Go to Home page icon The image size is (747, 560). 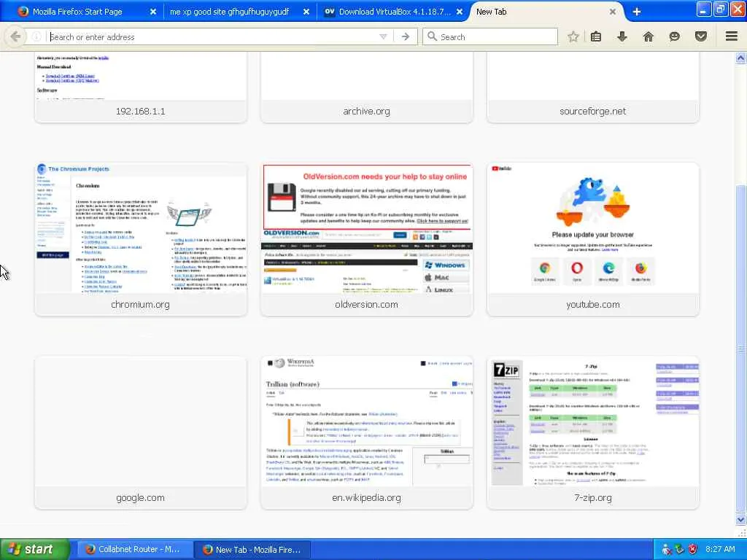(649, 36)
